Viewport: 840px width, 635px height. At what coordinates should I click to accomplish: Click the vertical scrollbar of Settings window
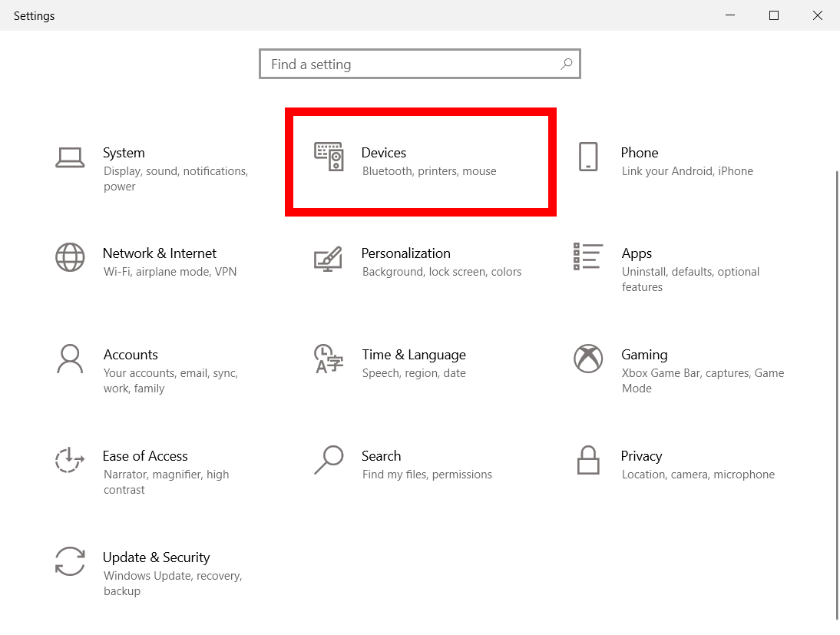[x=837, y=395]
